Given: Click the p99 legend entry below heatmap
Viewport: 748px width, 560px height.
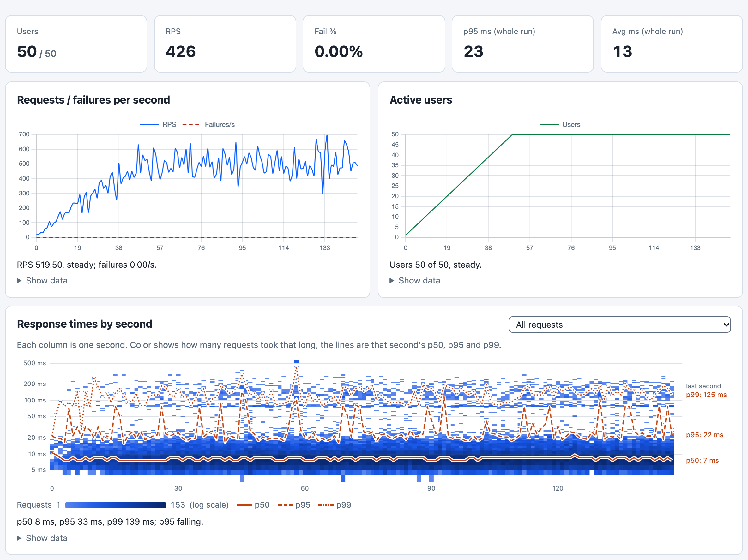Looking at the screenshot, I should 335,505.
